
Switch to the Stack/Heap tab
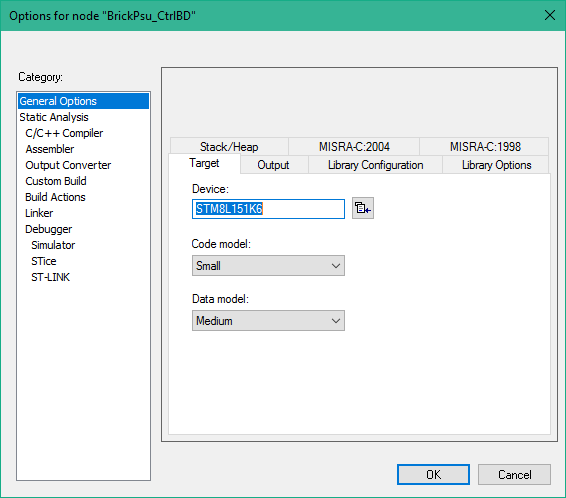pyautogui.click(x=229, y=147)
